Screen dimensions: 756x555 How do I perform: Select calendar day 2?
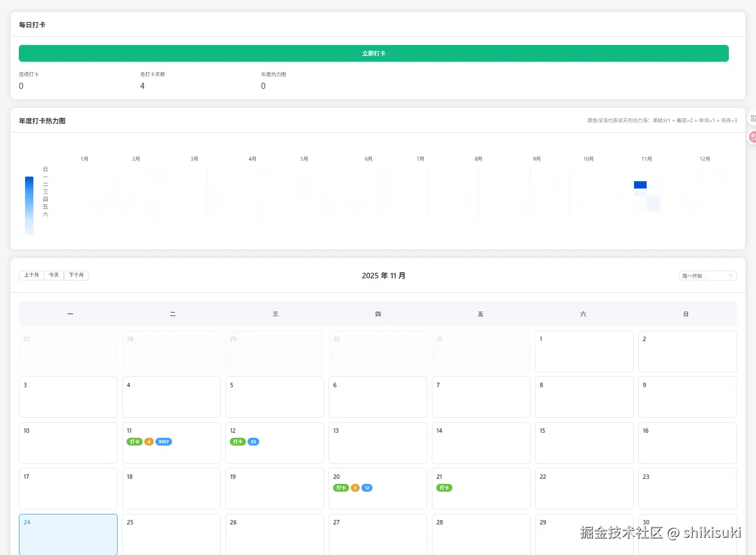tap(688, 351)
